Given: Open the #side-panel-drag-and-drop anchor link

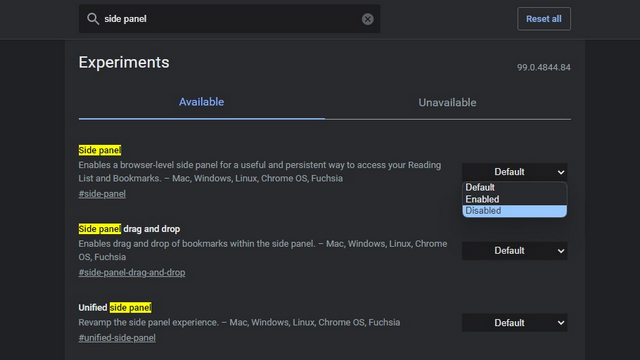Looking at the screenshot, I should 131,273.
